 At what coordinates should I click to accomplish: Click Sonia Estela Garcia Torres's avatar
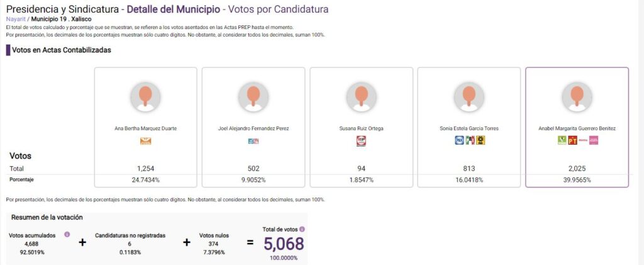469,96
